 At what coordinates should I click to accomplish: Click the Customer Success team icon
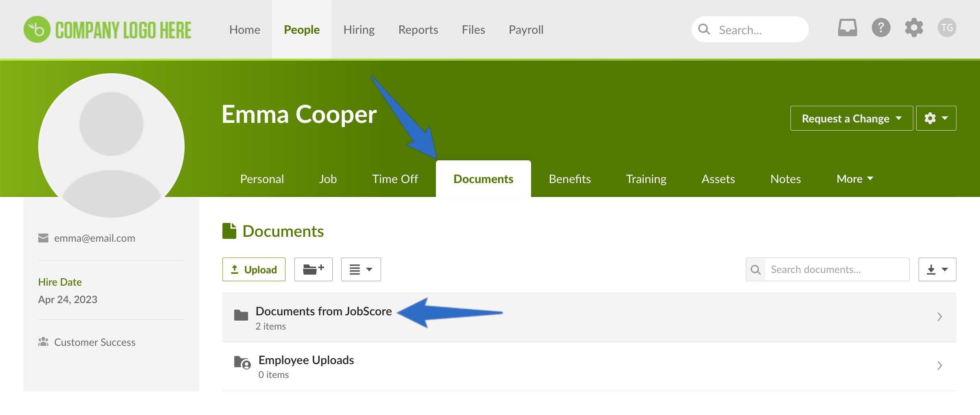coord(43,342)
